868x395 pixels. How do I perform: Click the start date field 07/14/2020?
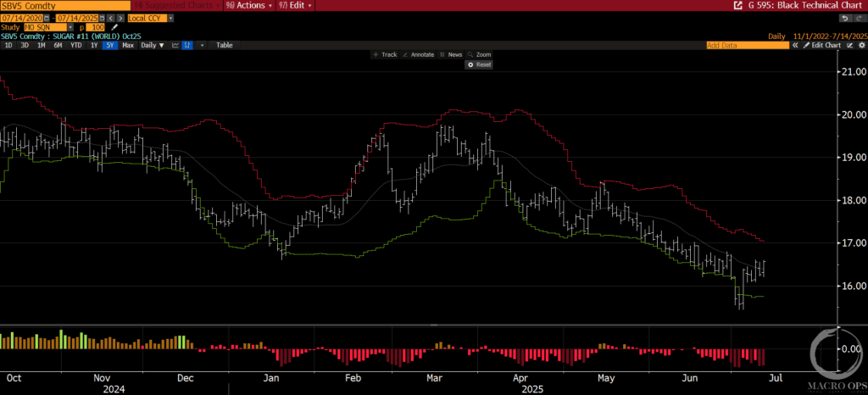[20, 19]
